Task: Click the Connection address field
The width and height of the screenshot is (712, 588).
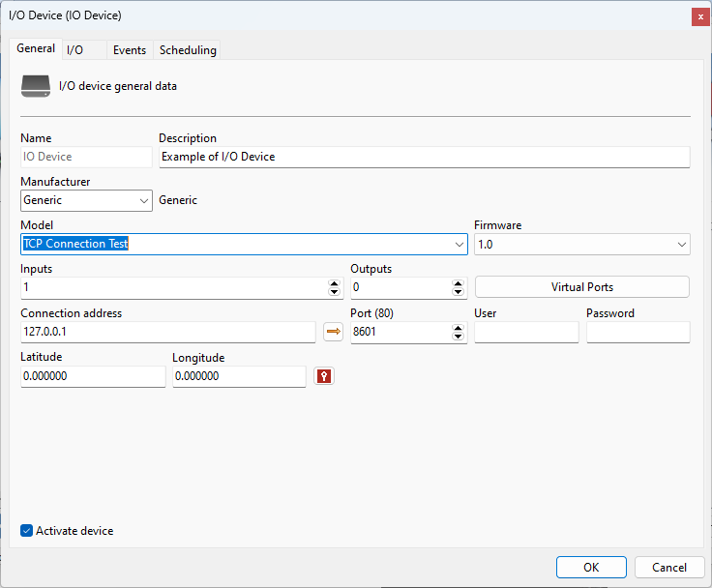Action: click(x=168, y=332)
